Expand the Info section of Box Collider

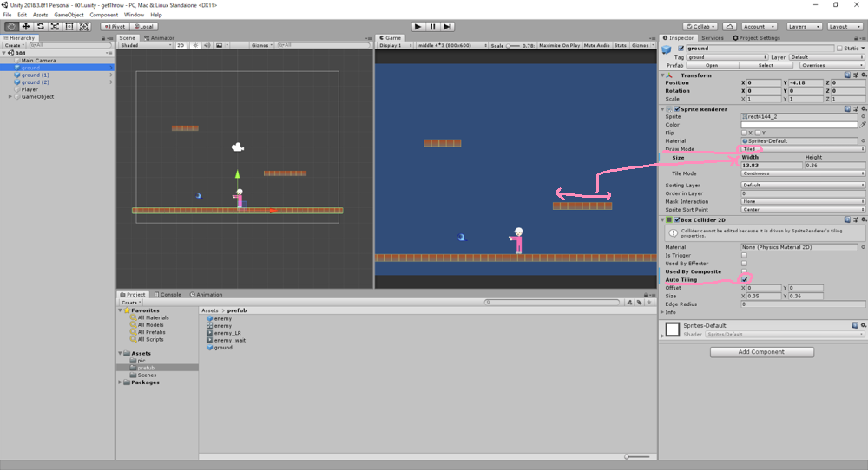click(662, 312)
